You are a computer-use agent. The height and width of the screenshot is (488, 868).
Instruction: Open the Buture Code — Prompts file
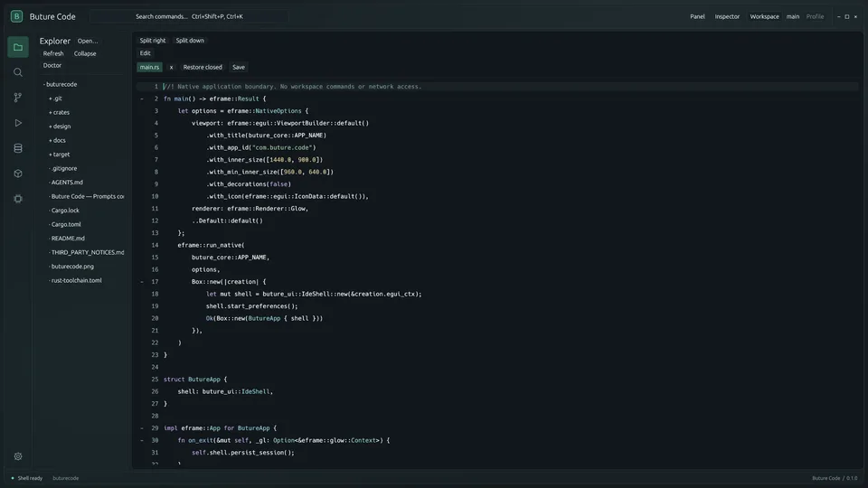point(87,196)
